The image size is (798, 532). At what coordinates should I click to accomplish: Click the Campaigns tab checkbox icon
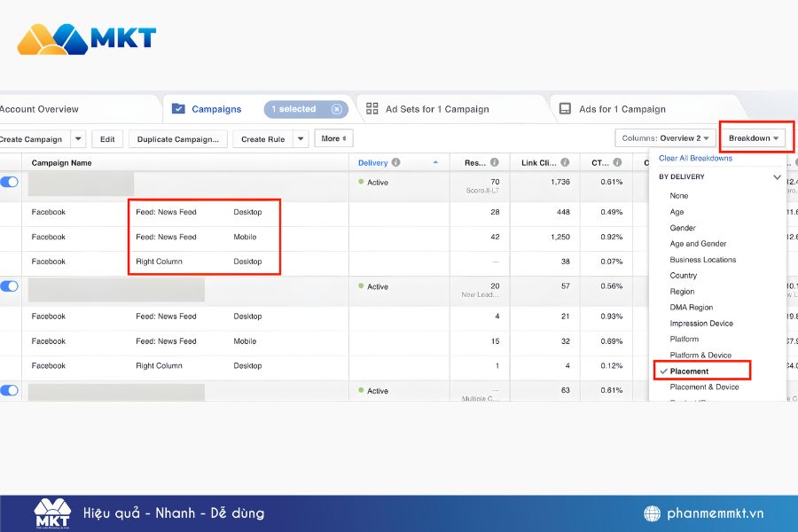pos(178,109)
